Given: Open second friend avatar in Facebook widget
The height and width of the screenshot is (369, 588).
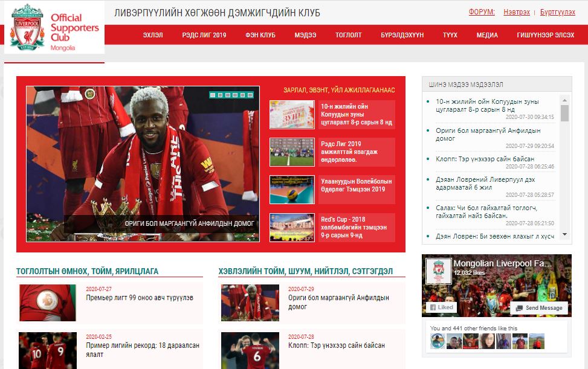Looking at the screenshot, I should (x=454, y=341).
